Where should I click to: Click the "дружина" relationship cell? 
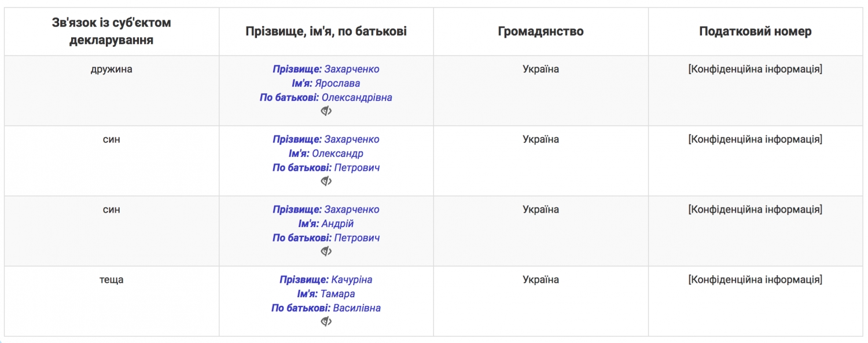pos(112,70)
